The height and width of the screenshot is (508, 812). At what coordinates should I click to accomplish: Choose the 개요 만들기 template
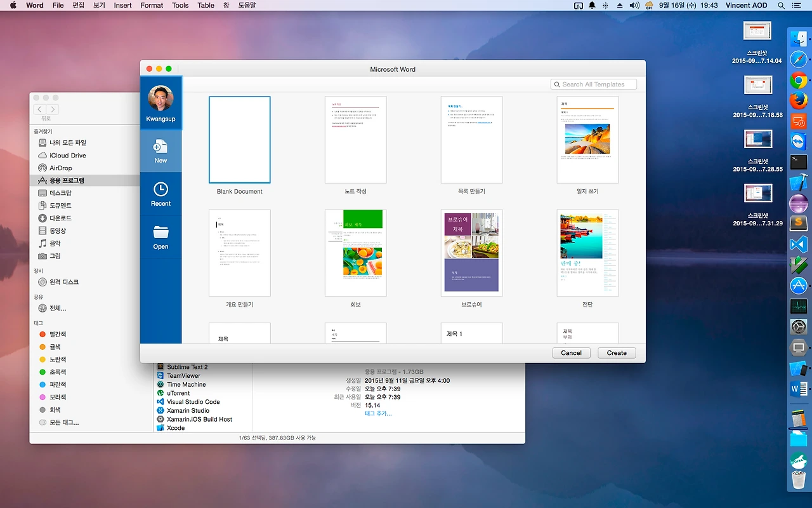tap(240, 253)
